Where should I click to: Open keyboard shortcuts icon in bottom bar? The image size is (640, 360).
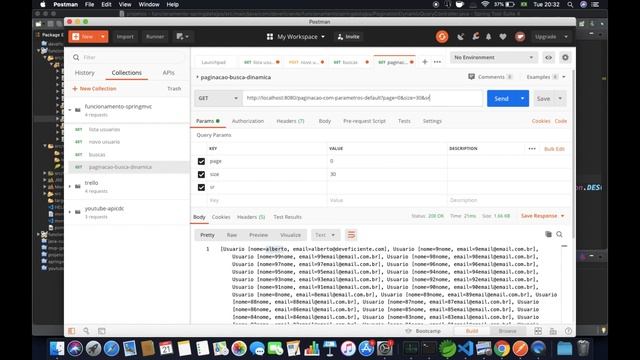coord(553,331)
